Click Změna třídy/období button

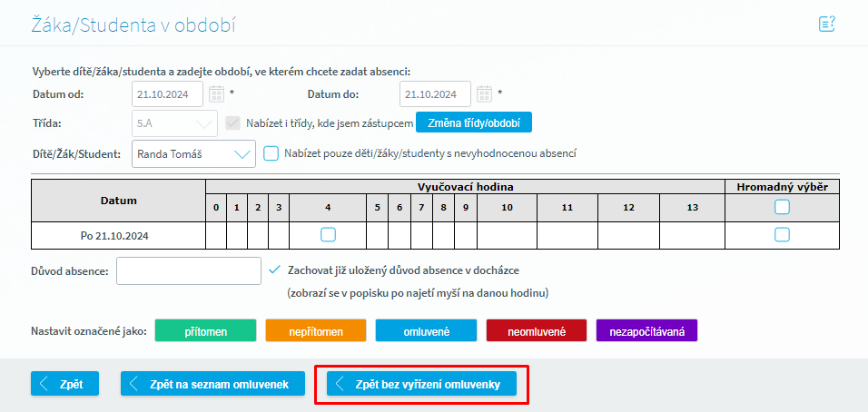tap(473, 123)
